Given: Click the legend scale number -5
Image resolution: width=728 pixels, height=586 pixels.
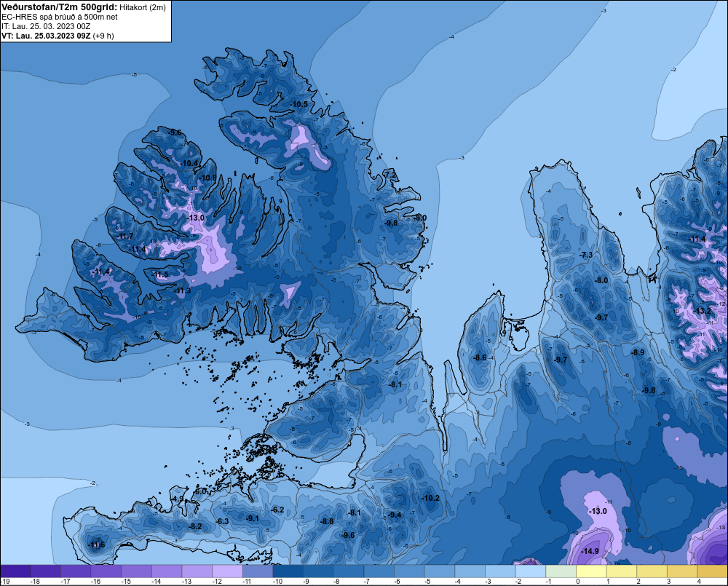Looking at the screenshot, I should [x=427, y=582].
